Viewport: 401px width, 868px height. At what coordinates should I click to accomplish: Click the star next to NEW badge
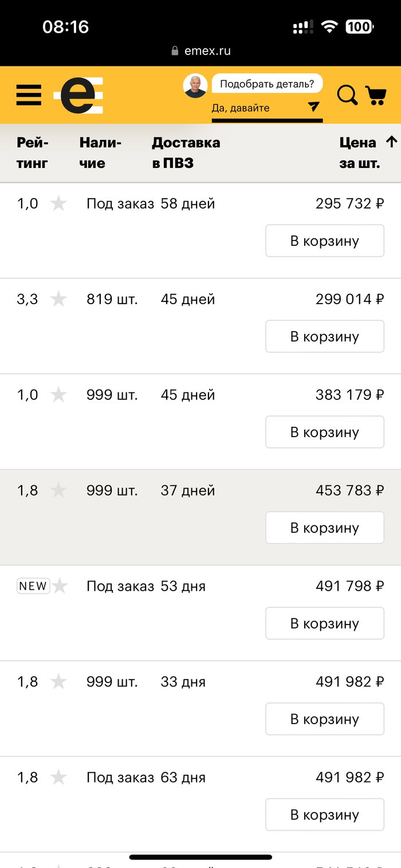pyautogui.click(x=60, y=586)
